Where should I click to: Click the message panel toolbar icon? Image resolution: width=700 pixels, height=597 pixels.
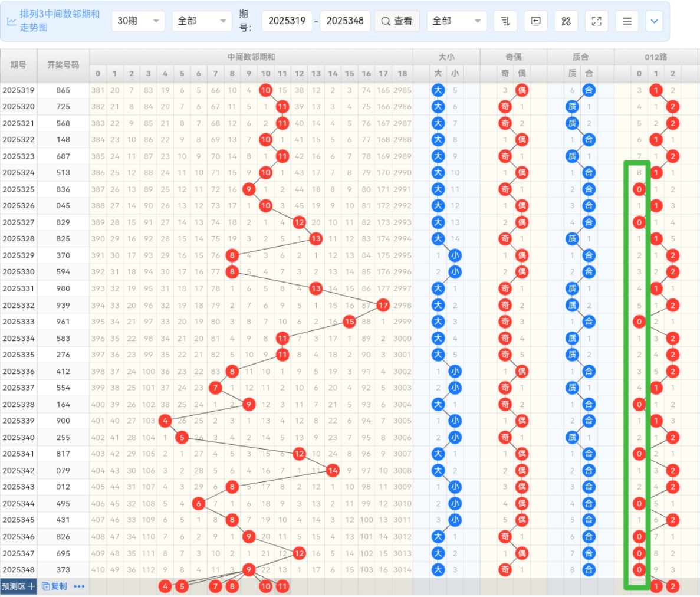[x=535, y=21]
